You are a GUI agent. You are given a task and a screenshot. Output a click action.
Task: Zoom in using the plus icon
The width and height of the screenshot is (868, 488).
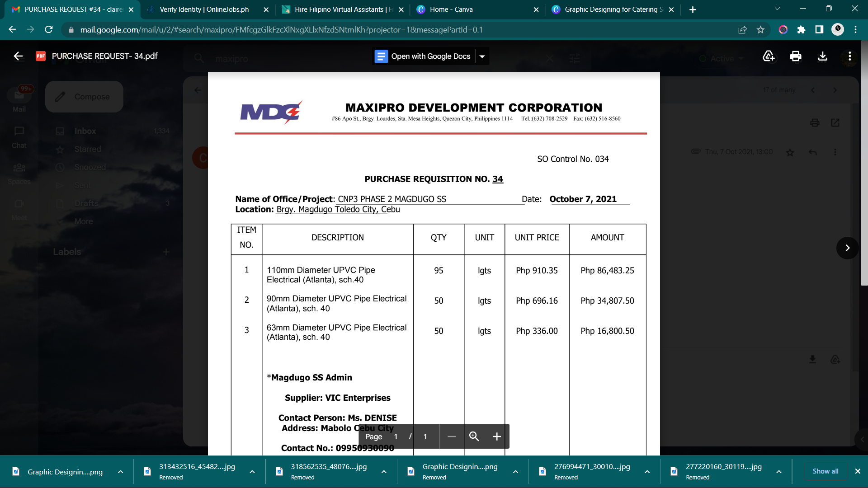[x=496, y=436]
